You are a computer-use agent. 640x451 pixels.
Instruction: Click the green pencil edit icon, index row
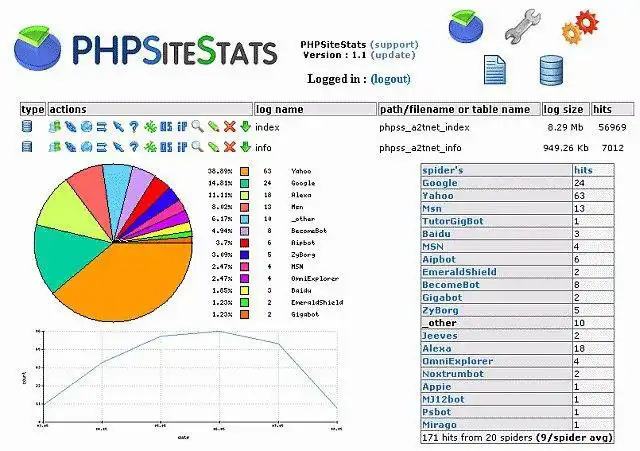click(x=213, y=127)
